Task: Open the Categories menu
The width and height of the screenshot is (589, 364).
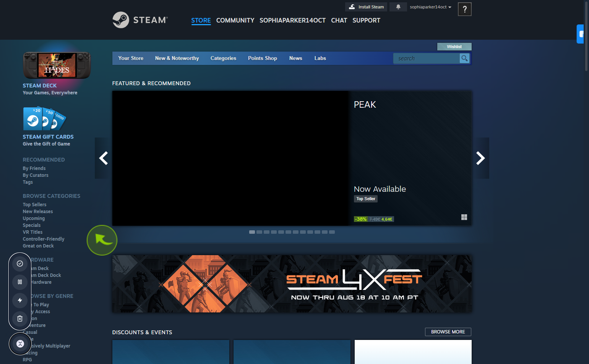Action: (x=223, y=58)
